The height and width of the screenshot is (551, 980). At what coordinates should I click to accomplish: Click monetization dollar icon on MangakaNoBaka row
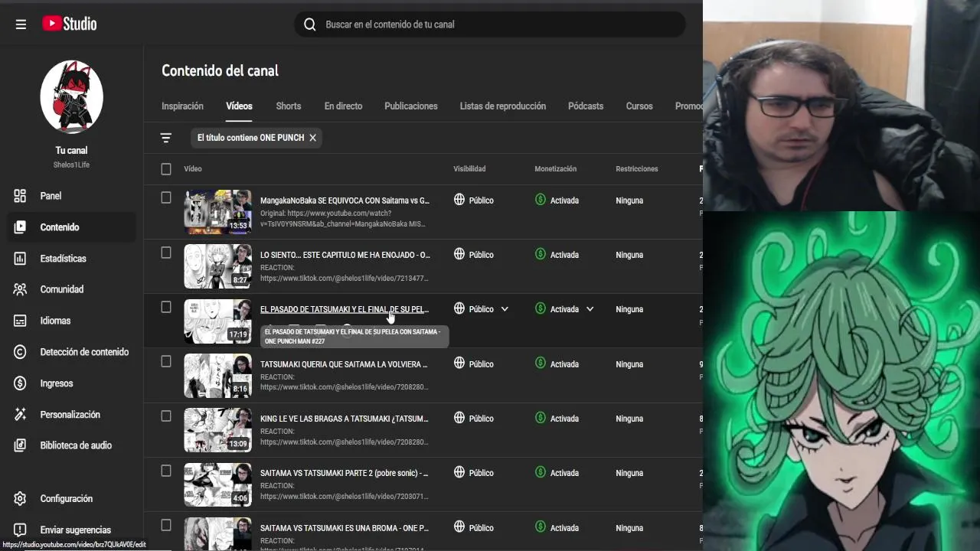[541, 200]
